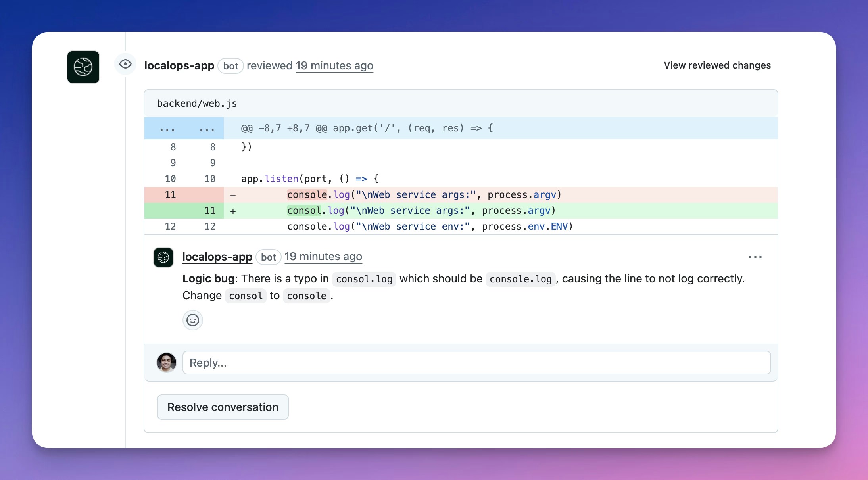The image size is (868, 480).
Task: Add an emoji reaction with the smiley icon
Action: [193, 320]
